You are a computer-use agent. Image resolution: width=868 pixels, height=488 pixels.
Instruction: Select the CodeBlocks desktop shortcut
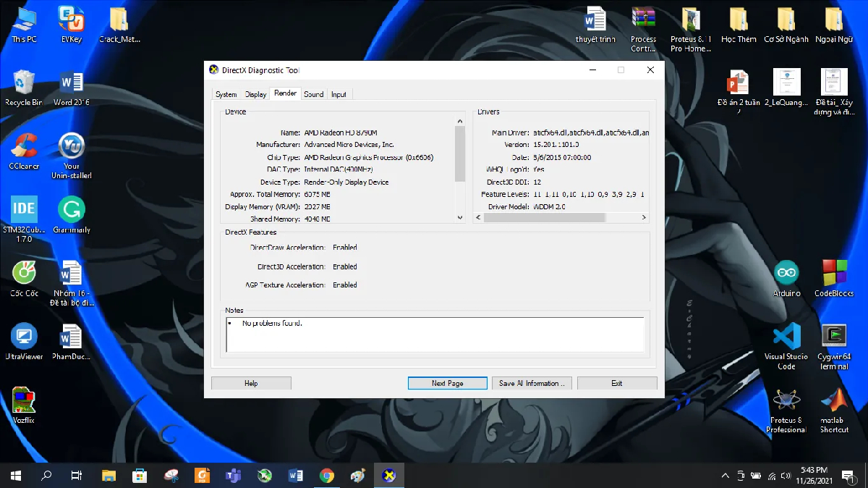[x=834, y=279]
